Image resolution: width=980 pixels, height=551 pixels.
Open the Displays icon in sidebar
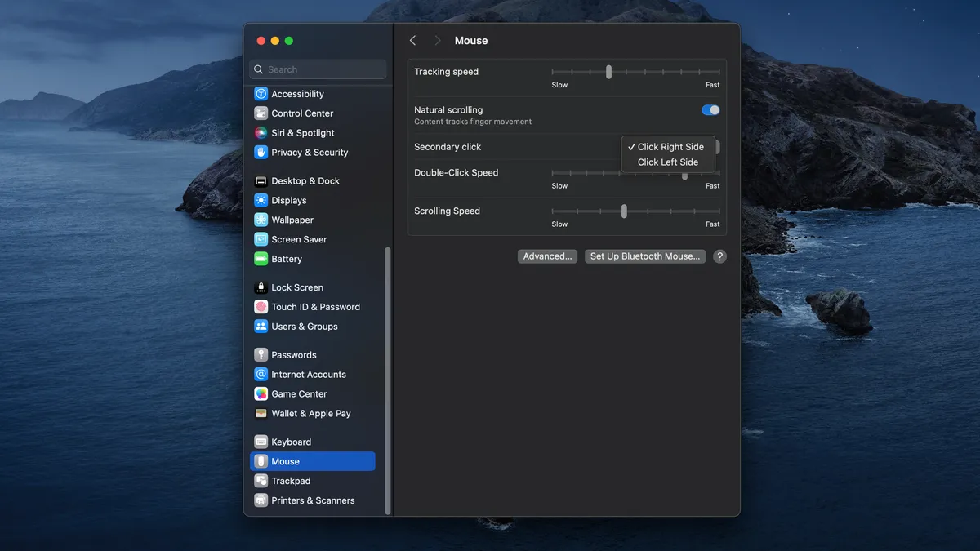point(261,201)
